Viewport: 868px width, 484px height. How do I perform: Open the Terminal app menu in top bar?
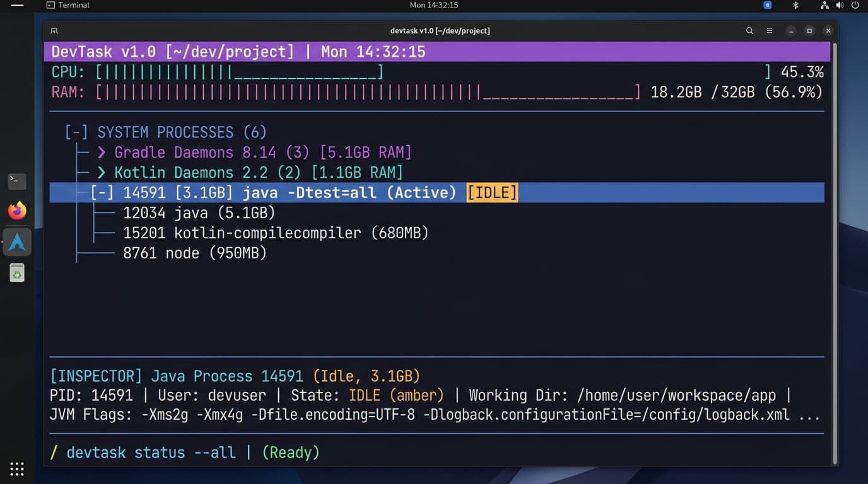68,5
